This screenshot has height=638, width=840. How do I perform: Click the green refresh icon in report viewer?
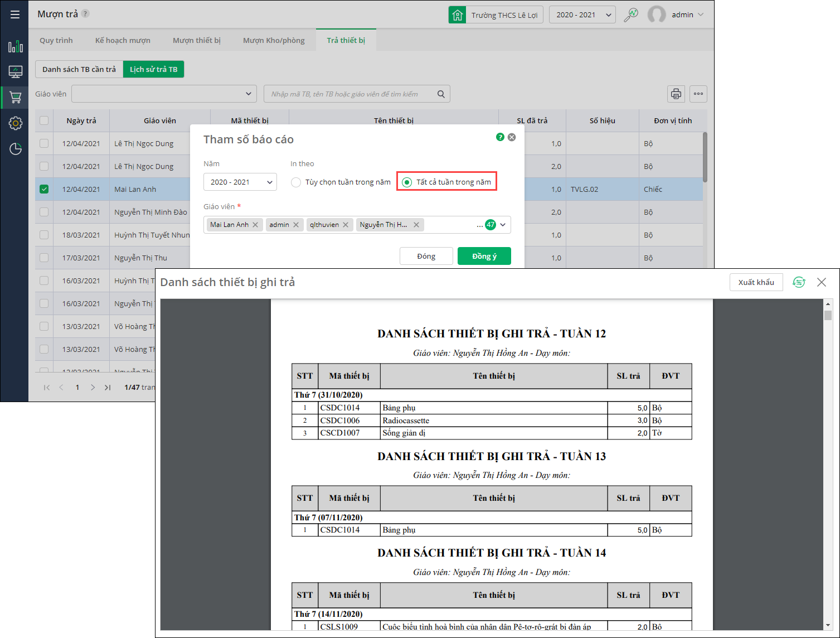pyautogui.click(x=799, y=282)
